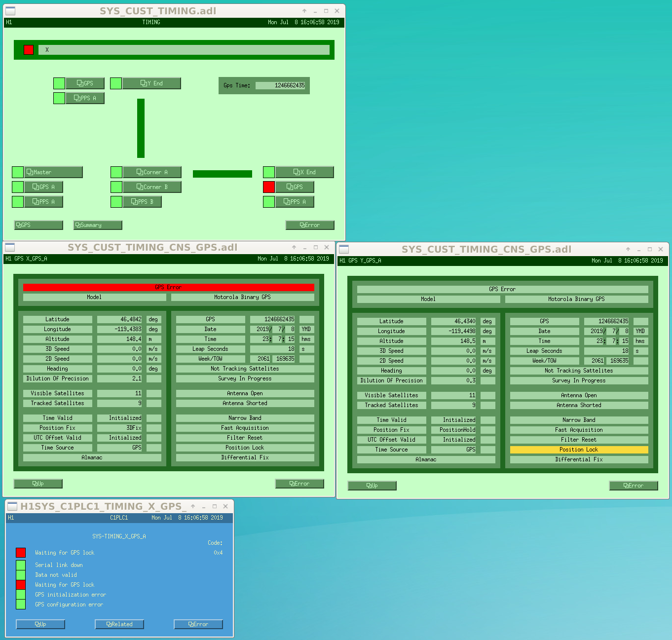672x640 pixels.
Task: Click Dilution Of Precision value 2.1
Action: (119, 378)
